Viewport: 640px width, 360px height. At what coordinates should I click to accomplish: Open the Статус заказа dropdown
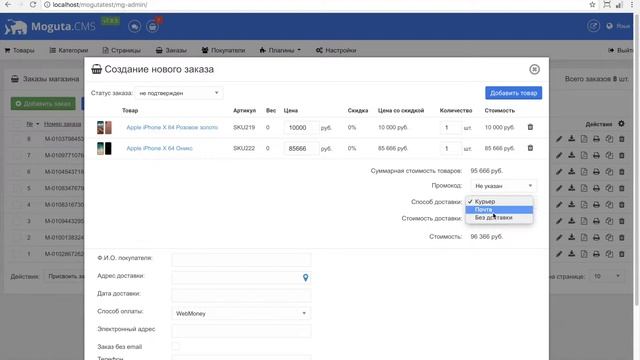[179, 93]
